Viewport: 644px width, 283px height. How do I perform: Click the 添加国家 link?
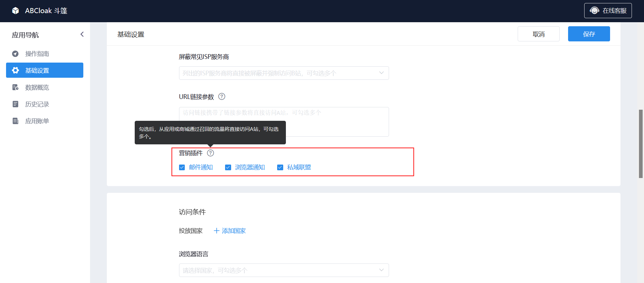tap(234, 231)
